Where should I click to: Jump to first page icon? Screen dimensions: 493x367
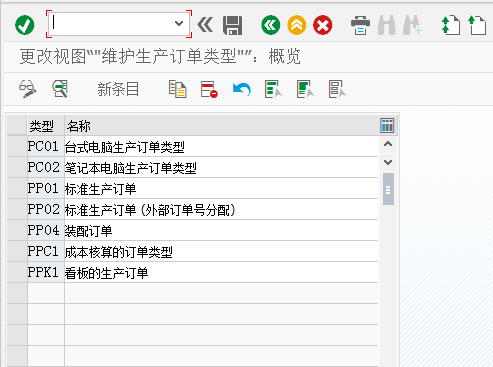pos(451,25)
